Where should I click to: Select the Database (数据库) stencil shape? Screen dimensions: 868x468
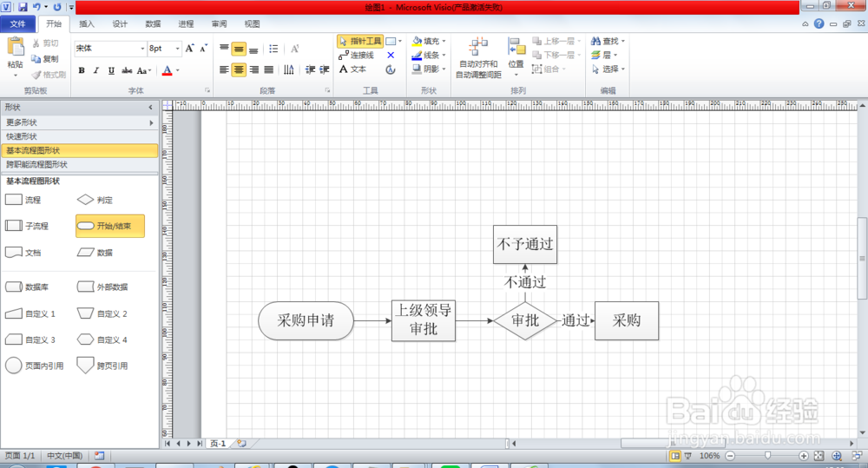coord(27,287)
